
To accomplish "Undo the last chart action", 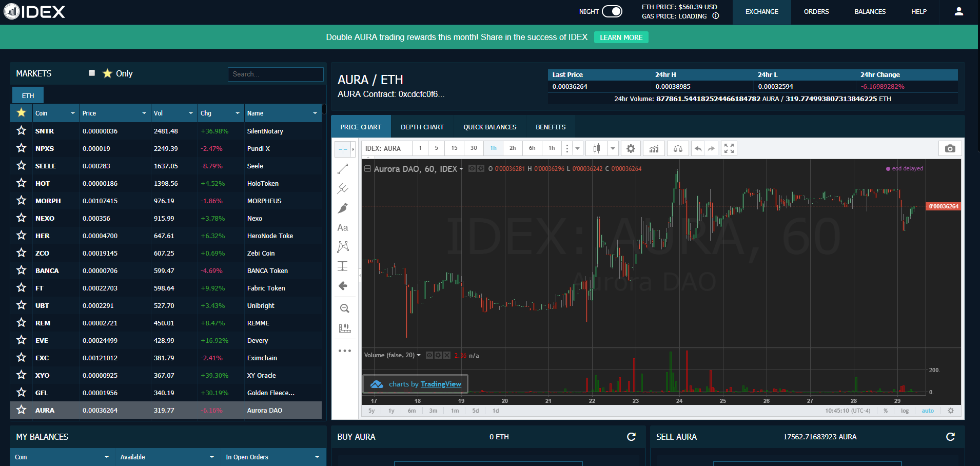I will pyautogui.click(x=698, y=148).
